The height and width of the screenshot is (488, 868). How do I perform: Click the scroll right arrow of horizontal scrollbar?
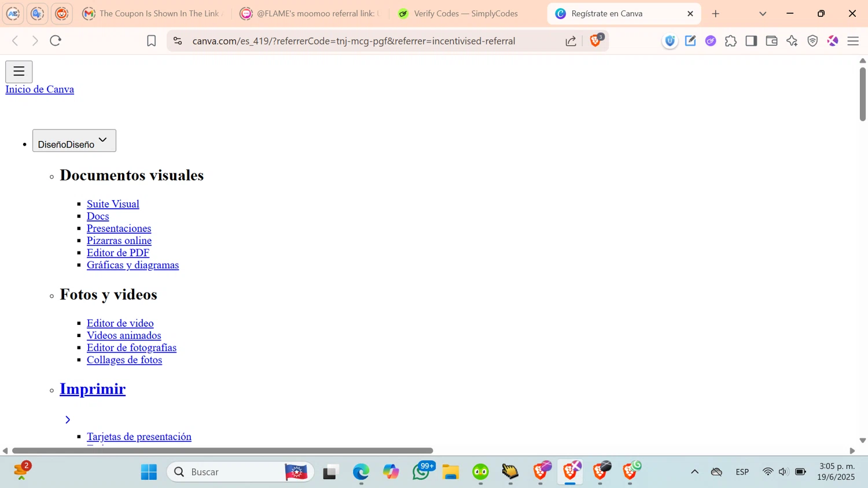(x=852, y=450)
